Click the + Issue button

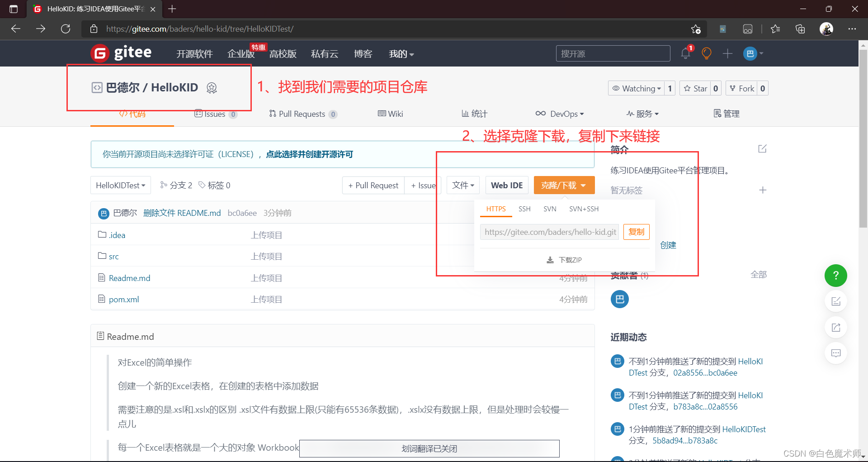click(423, 186)
